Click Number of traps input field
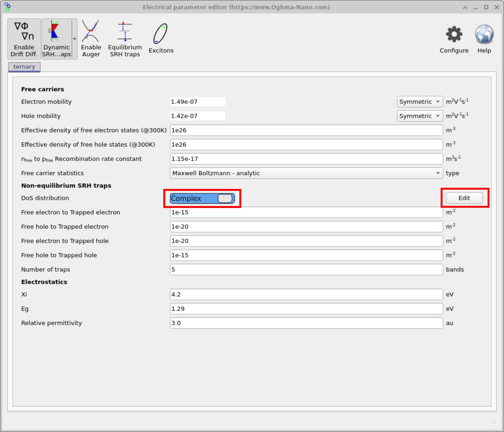Image resolution: width=504 pixels, height=432 pixels. 306,269
